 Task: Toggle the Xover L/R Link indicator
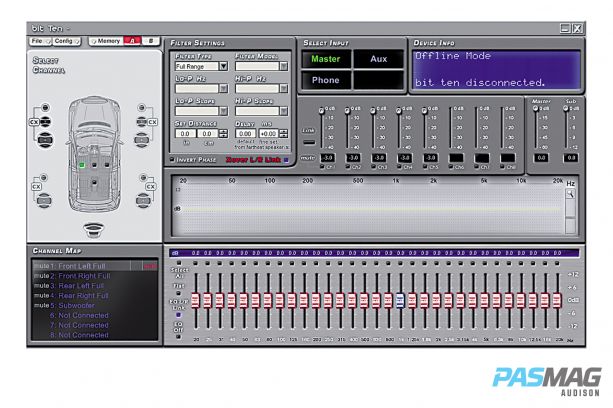pyautogui.click(x=286, y=159)
